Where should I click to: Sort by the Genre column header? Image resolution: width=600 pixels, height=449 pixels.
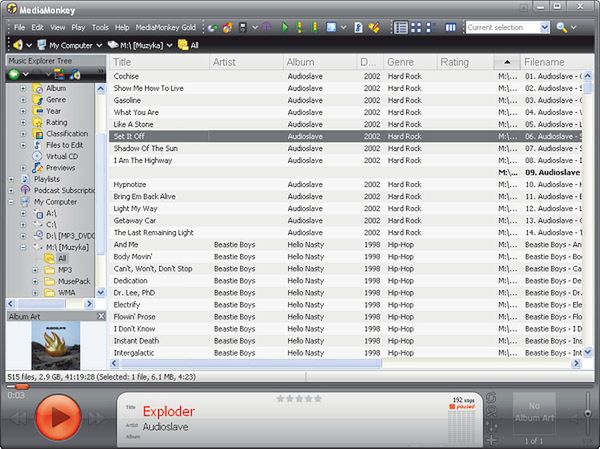point(410,62)
